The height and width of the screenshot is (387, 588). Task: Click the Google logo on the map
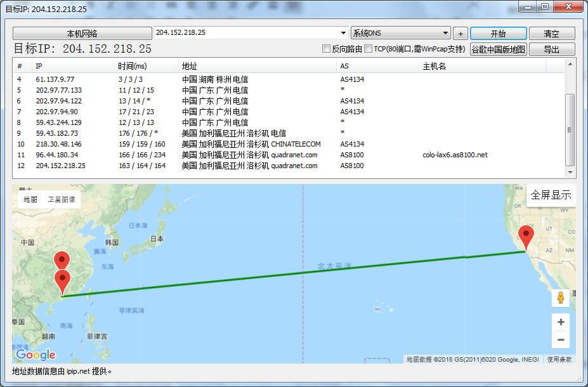click(x=36, y=355)
